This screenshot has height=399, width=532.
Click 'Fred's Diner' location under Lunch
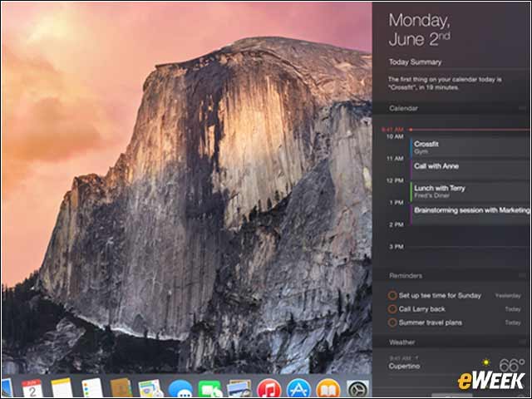pos(431,196)
